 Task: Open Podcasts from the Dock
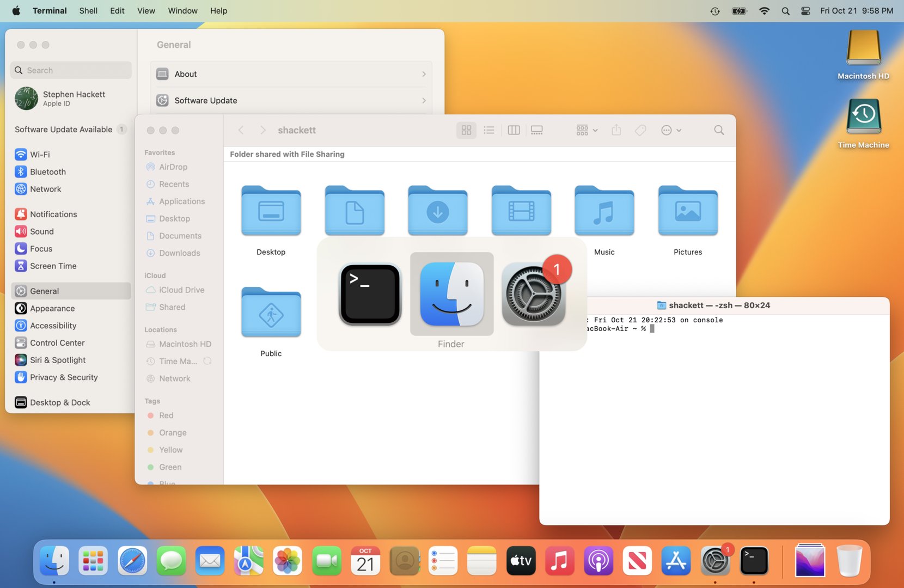pyautogui.click(x=598, y=561)
